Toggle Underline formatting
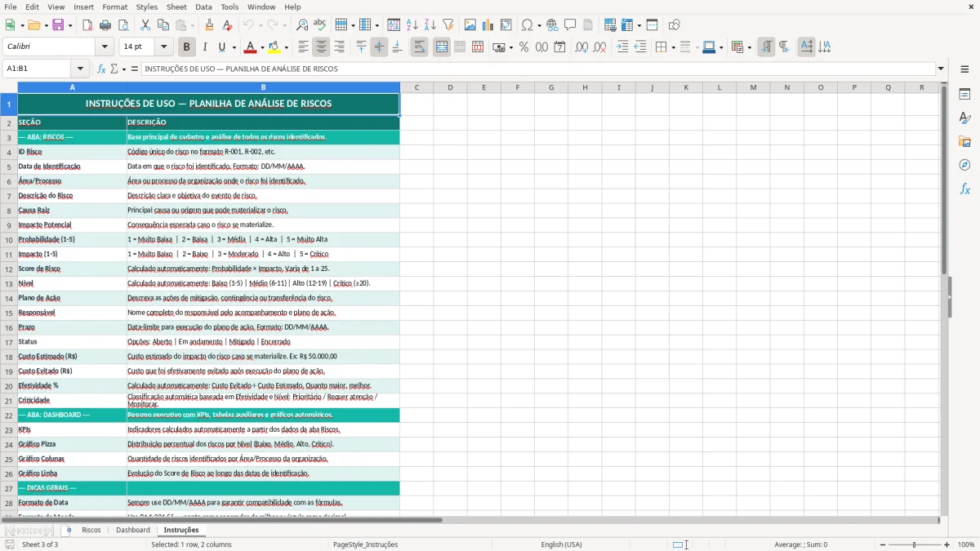Viewport: 980px width, 551px height. (222, 47)
